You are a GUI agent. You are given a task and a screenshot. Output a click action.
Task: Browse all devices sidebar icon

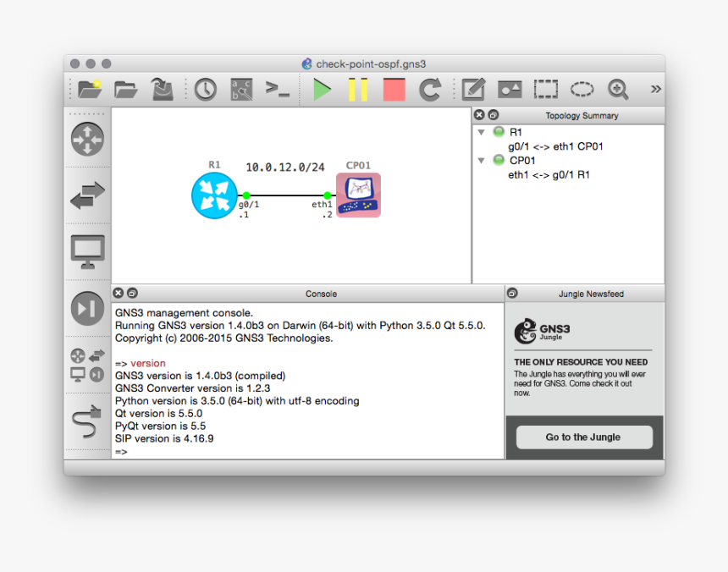click(88, 365)
